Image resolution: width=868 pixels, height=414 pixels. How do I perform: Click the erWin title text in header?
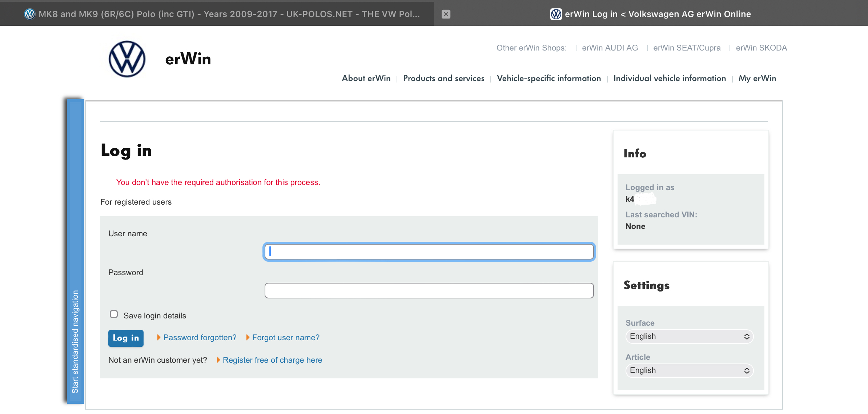(x=188, y=59)
